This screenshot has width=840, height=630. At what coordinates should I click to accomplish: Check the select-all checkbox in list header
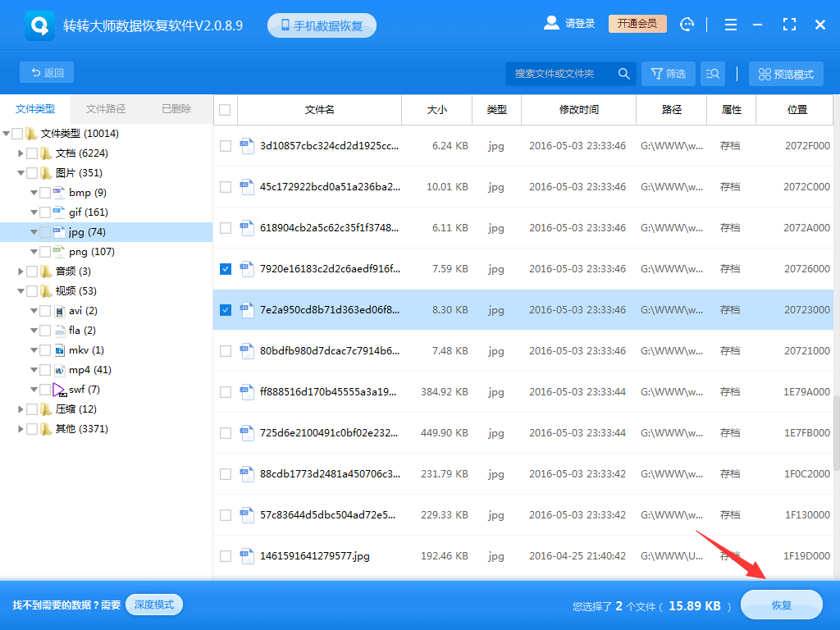(225, 109)
